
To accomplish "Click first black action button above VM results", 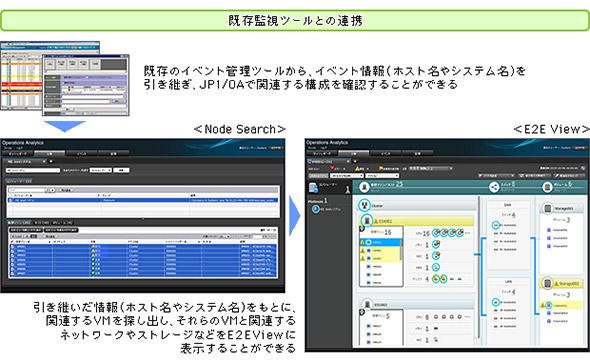I will coord(26,230).
